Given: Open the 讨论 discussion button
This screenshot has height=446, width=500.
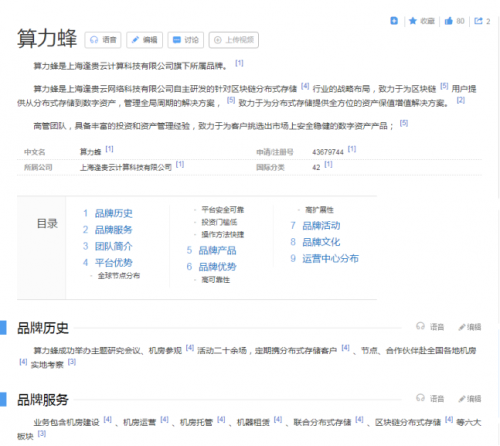Looking at the screenshot, I should (186, 40).
